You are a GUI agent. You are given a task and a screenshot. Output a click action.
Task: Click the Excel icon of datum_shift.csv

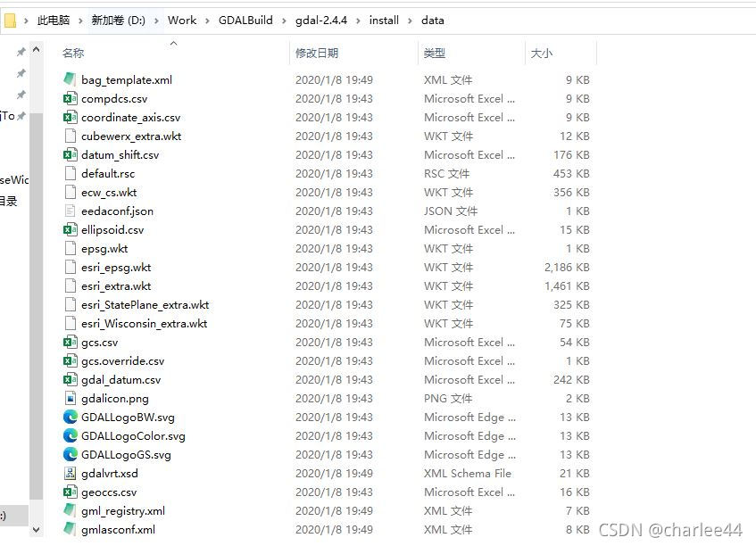point(70,154)
